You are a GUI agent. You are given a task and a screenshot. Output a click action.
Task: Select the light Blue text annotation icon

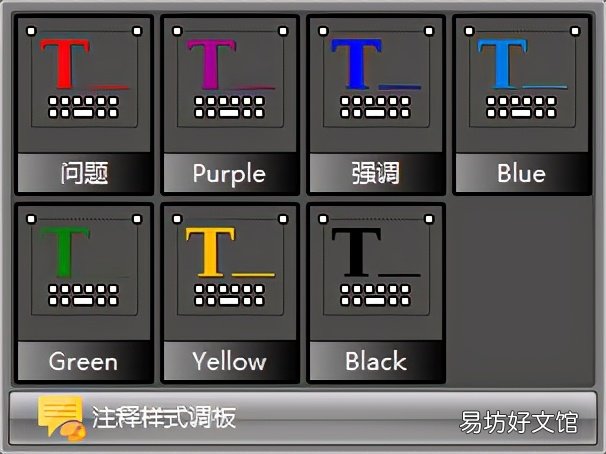pyautogui.click(x=522, y=77)
